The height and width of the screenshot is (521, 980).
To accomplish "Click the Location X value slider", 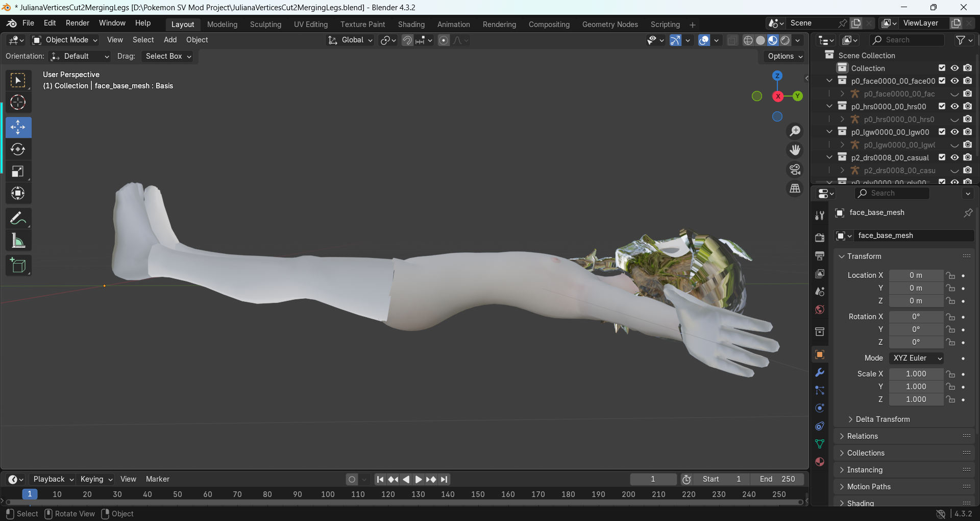I will (916, 275).
